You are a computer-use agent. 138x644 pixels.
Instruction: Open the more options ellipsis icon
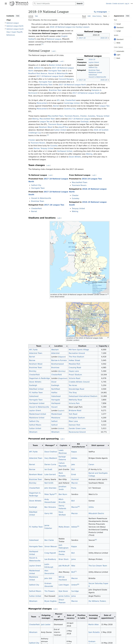(132, 4)
